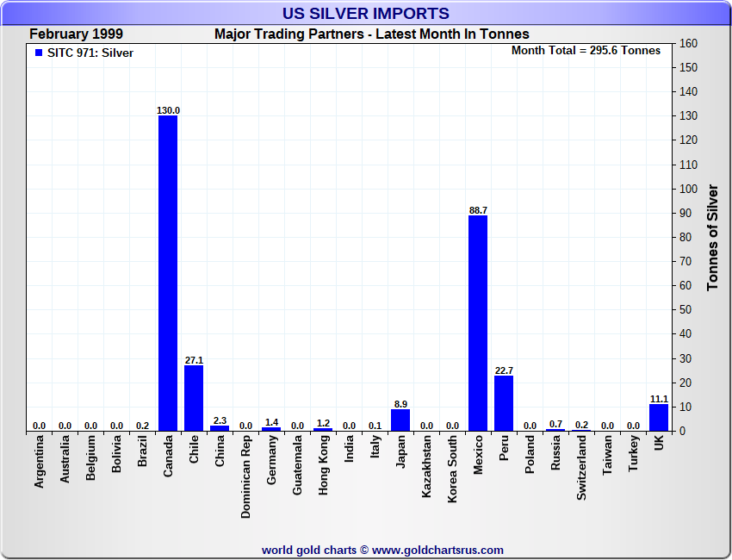Click the Peru bar labeled 22.7

504,403
